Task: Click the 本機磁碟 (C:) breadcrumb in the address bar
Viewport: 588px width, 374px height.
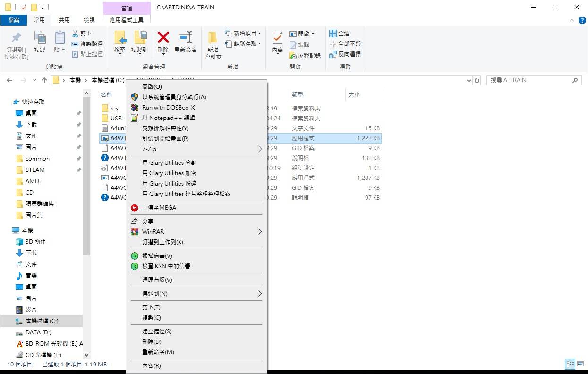Action: [x=108, y=80]
